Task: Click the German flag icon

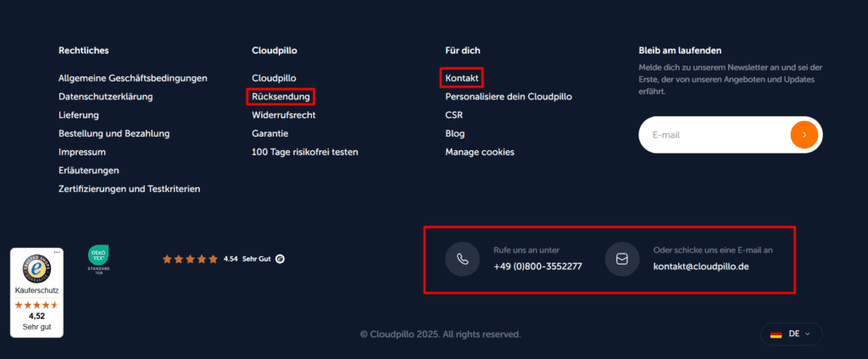Action: click(x=776, y=334)
